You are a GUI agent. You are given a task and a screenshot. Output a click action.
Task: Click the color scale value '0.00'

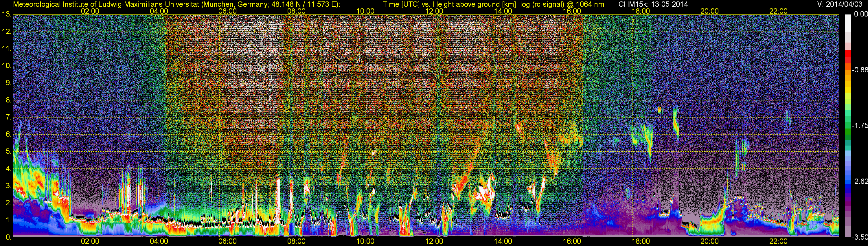(x=860, y=14)
